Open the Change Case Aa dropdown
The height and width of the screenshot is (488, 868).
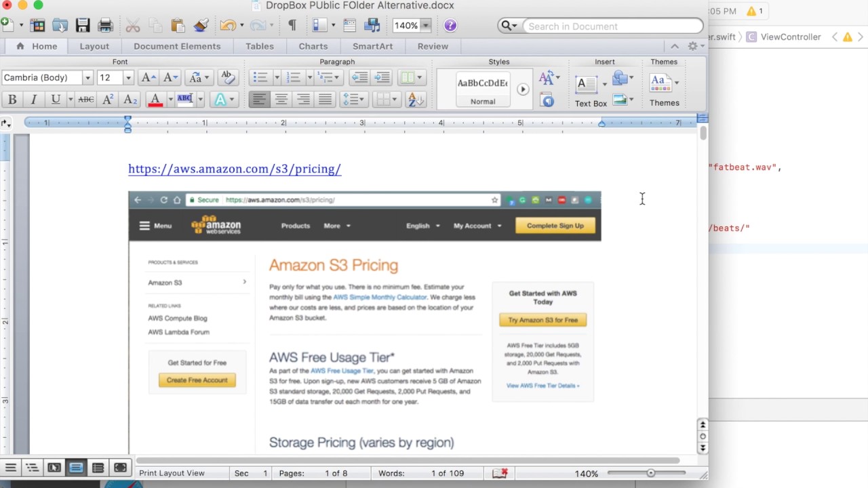(199, 77)
